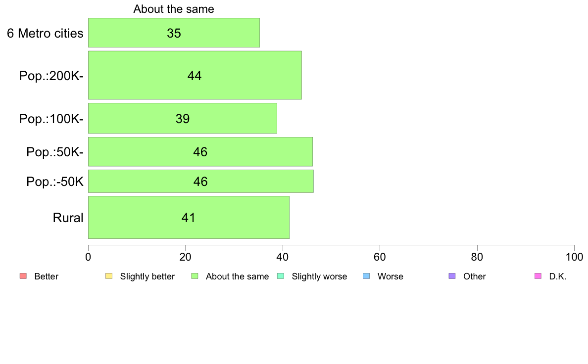Select the Pop.:100K- bar showing 39

point(183,119)
